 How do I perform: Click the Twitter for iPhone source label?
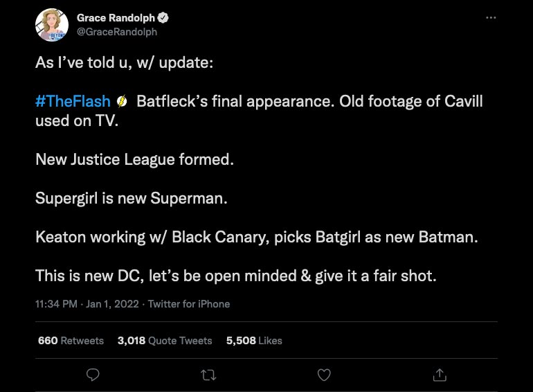click(189, 304)
